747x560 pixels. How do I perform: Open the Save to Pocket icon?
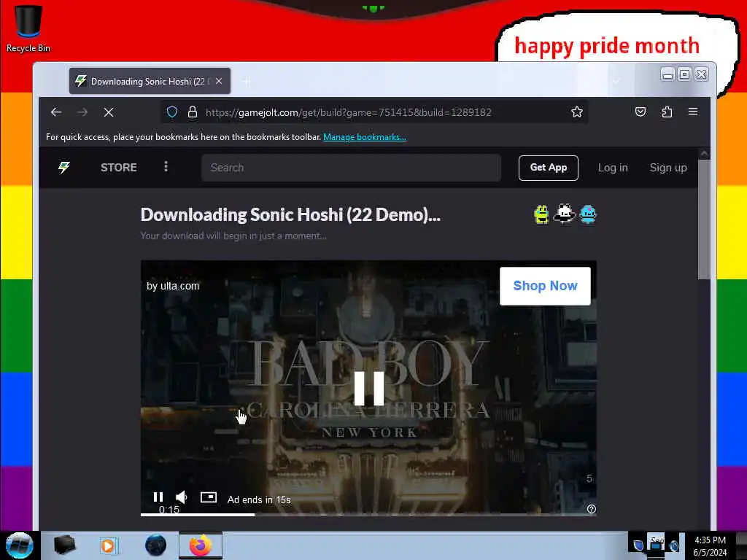coord(640,112)
